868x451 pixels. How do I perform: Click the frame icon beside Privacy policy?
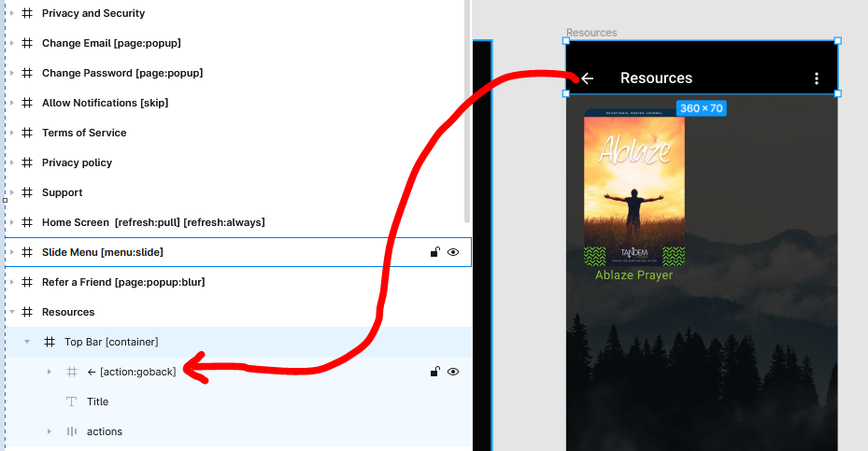[27, 162]
